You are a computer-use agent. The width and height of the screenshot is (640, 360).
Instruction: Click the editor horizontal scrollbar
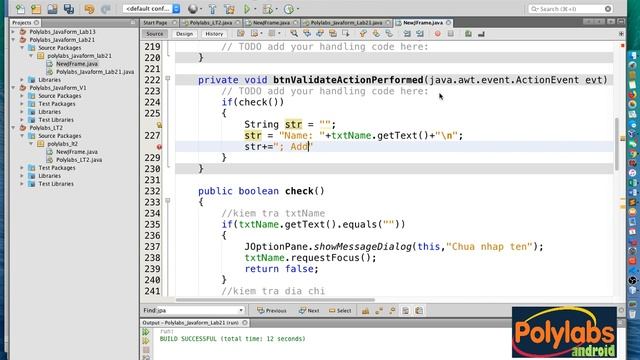click(275, 300)
